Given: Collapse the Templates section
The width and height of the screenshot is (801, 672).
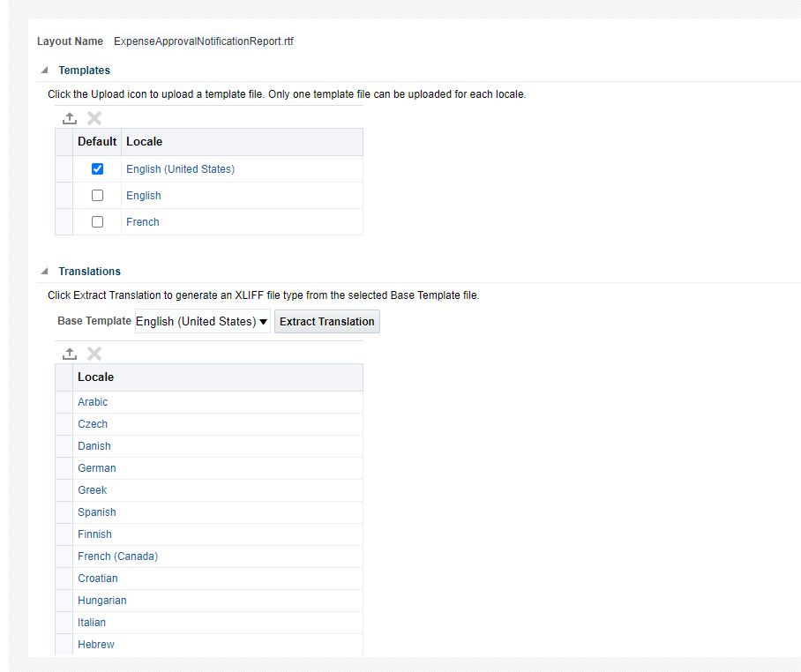Looking at the screenshot, I should (x=42, y=70).
